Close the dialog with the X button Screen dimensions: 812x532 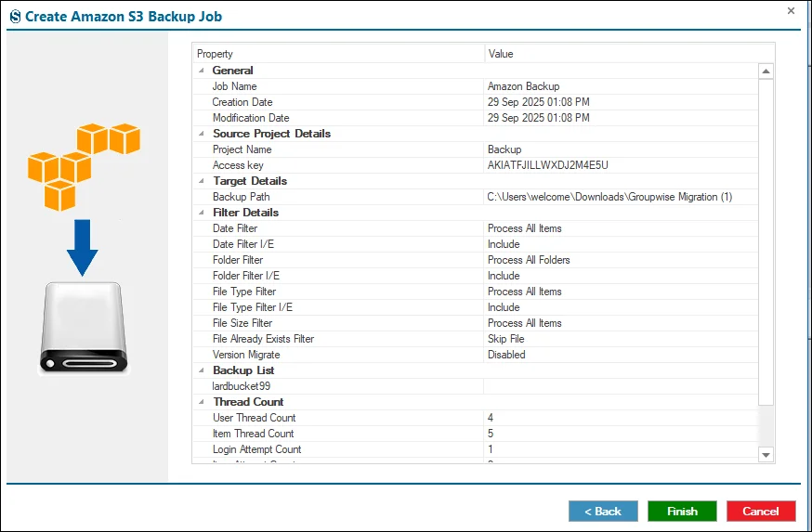[791, 11]
